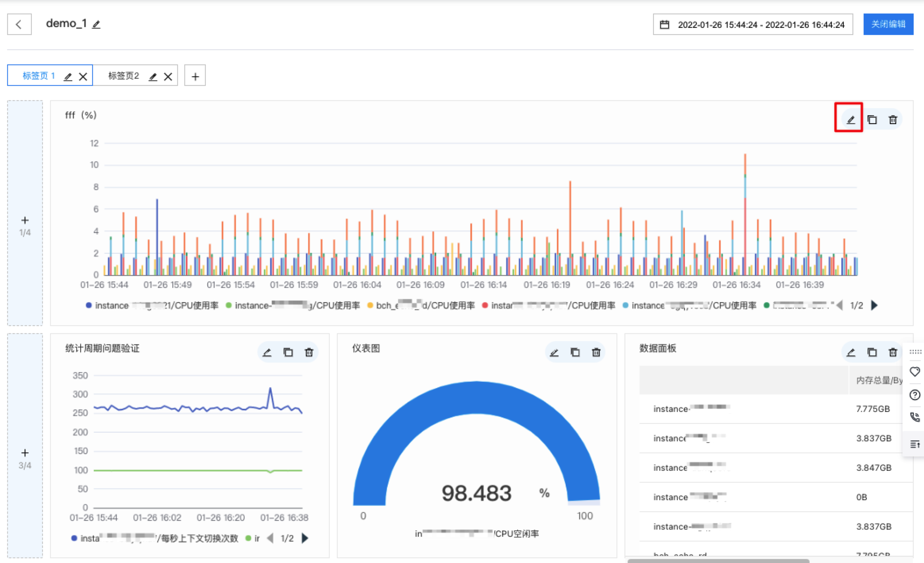The height and width of the screenshot is (563, 924).
Task: Select the table cell 7.775GB
Action: (x=873, y=409)
